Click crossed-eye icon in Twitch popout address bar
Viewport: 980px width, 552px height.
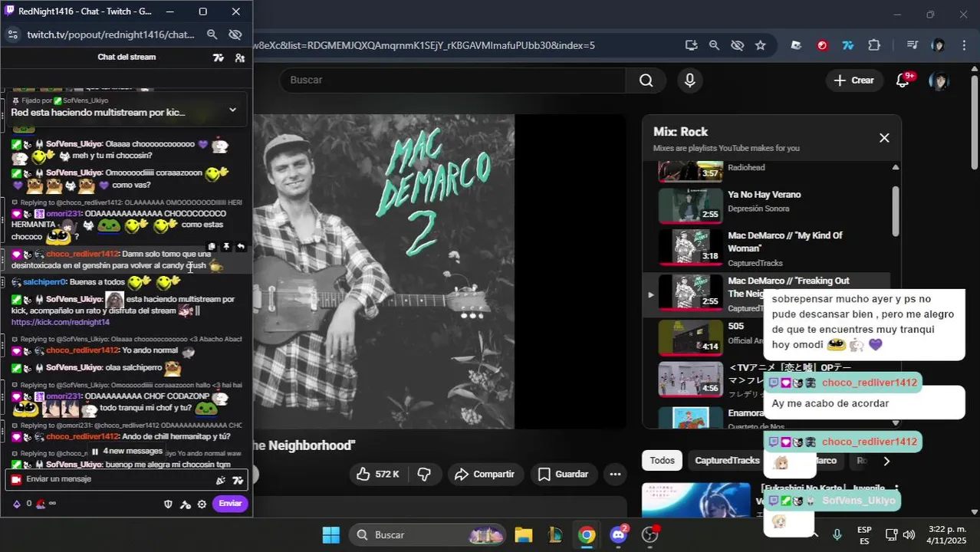[235, 34]
